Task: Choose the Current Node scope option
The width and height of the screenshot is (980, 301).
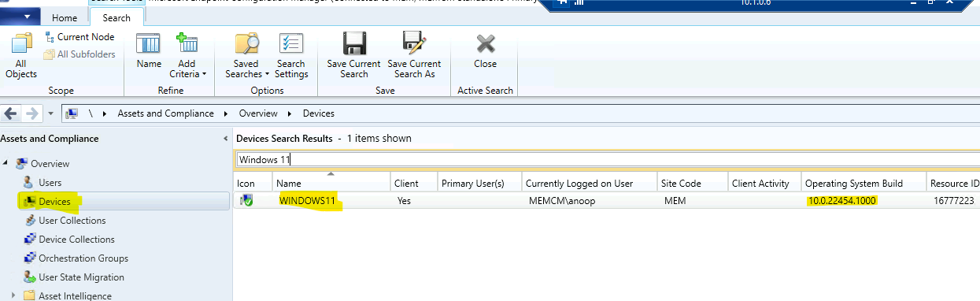Action: 80,37
